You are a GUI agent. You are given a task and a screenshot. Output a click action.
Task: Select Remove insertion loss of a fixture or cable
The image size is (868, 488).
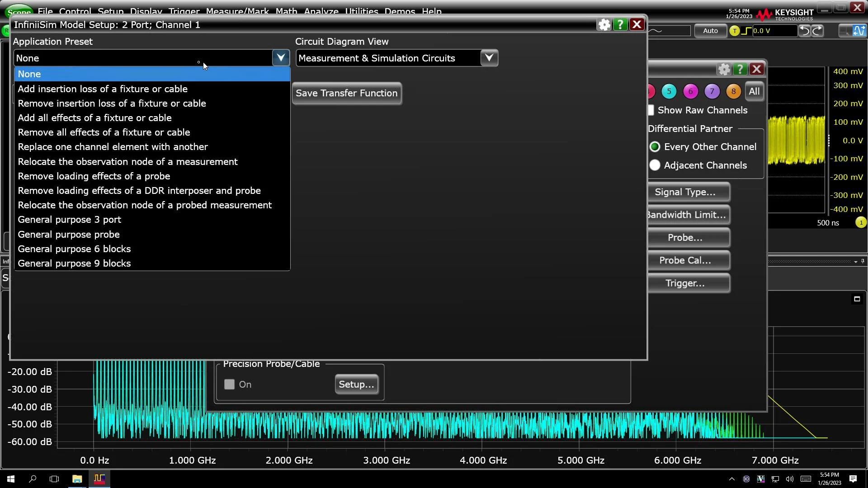[x=152, y=103]
